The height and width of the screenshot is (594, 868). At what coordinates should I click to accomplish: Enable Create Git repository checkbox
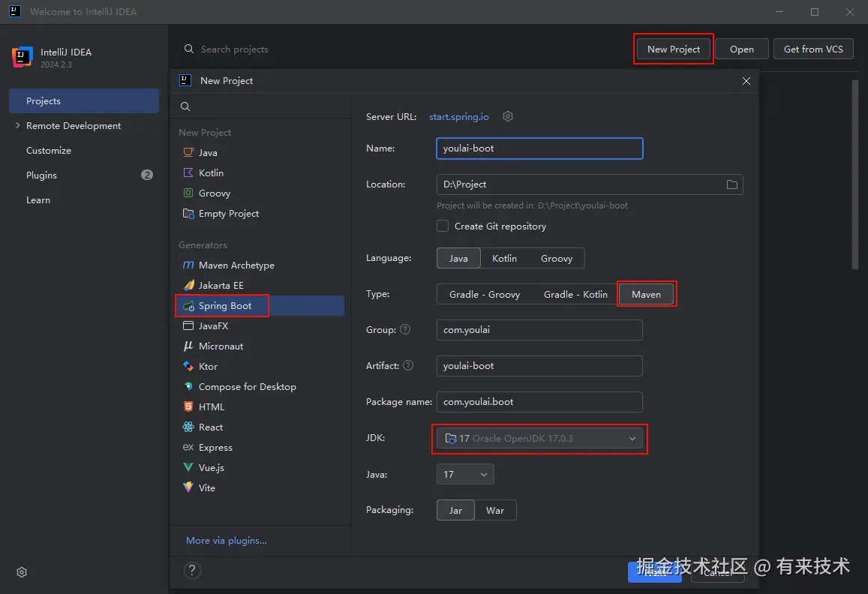(443, 226)
